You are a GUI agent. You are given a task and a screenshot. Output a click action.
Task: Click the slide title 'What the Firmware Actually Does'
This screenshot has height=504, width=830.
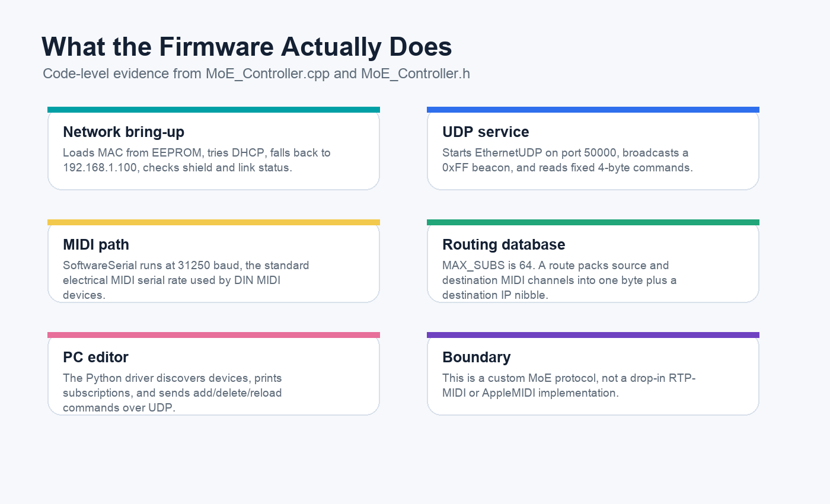point(247,47)
